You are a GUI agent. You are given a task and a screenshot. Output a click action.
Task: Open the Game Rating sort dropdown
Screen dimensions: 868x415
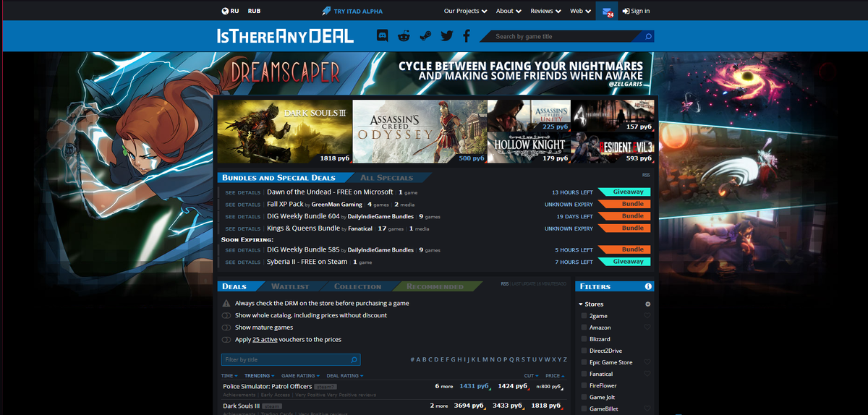[x=301, y=376]
